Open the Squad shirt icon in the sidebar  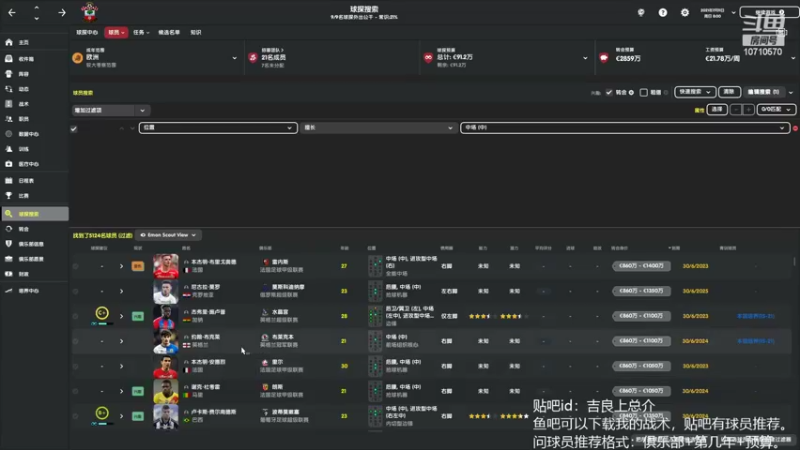pyautogui.click(x=9, y=74)
